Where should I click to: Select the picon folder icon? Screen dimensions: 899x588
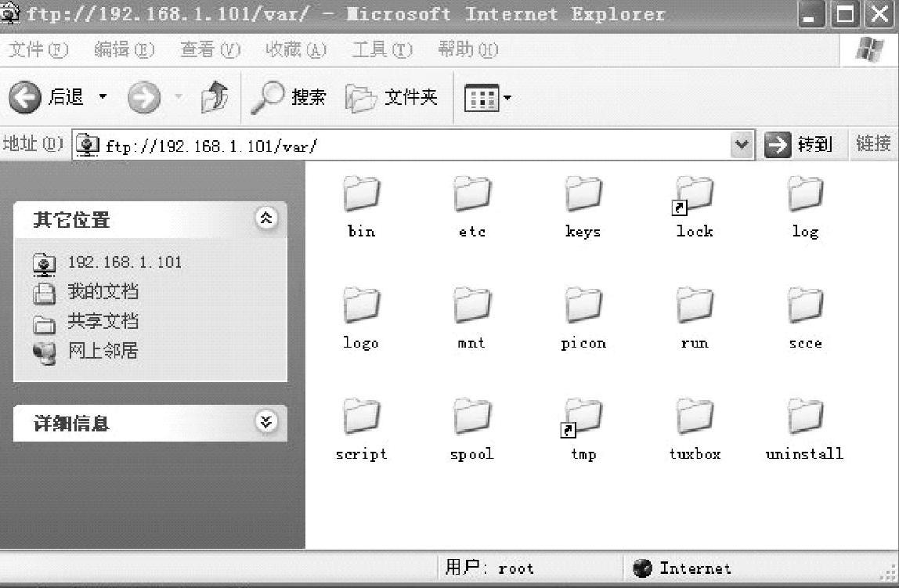pyautogui.click(x=583, y=307)
